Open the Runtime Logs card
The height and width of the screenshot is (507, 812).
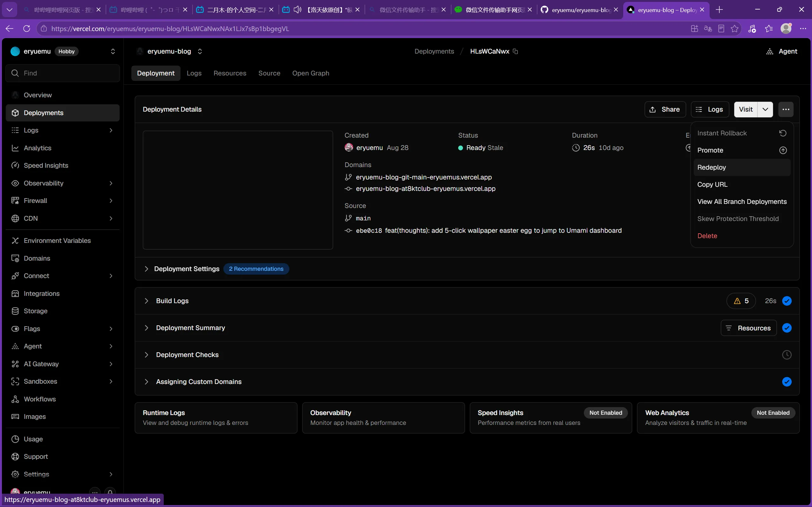click(216, 418)
